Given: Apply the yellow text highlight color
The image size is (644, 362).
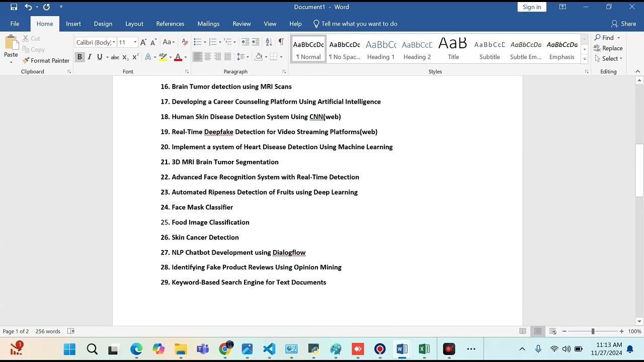Looking at the screenshot, I should [x=163, y=57].
